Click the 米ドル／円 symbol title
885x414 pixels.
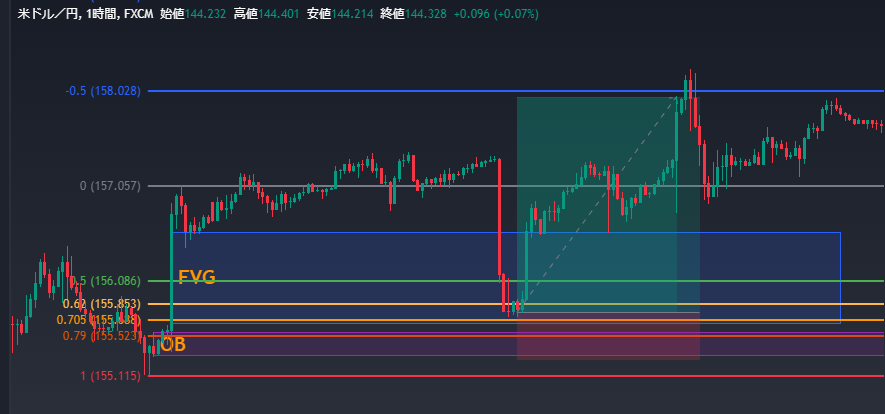pos(50,15)
